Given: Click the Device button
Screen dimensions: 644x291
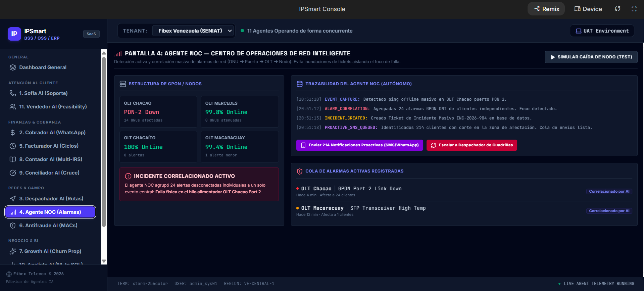Looking at the screenshot, I should (588, 9).
